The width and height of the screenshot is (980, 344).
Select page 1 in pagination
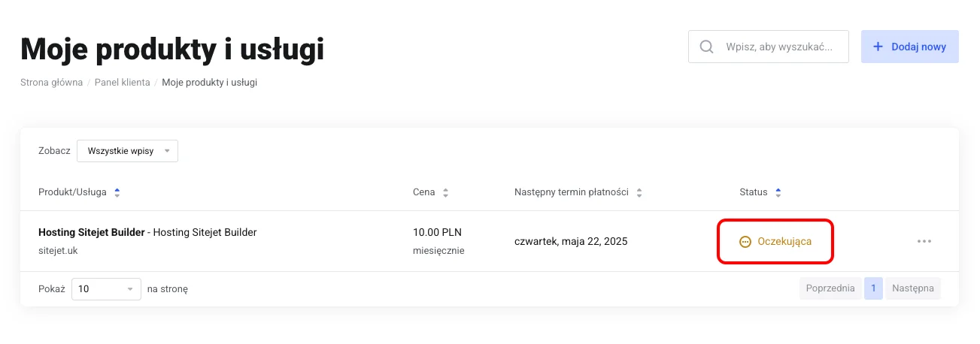click(873, 288)
